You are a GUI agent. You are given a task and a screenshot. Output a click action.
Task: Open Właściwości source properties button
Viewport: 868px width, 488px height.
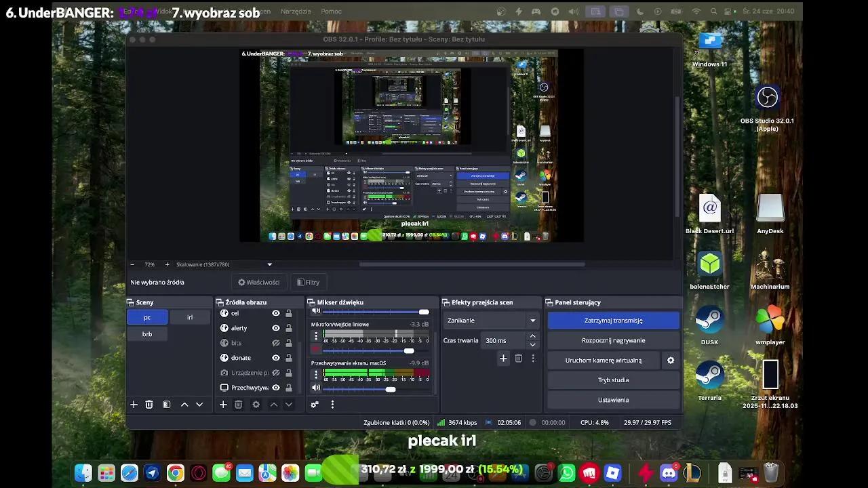tap(258, 283)
